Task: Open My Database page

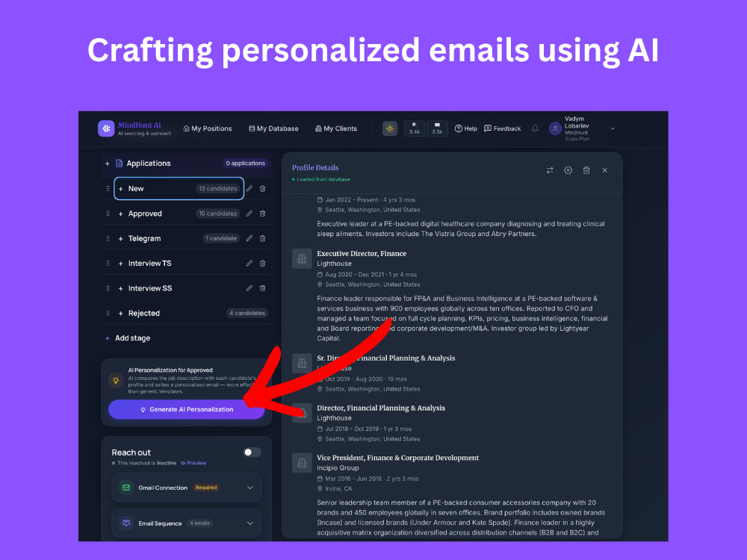Action: (273, 128)
